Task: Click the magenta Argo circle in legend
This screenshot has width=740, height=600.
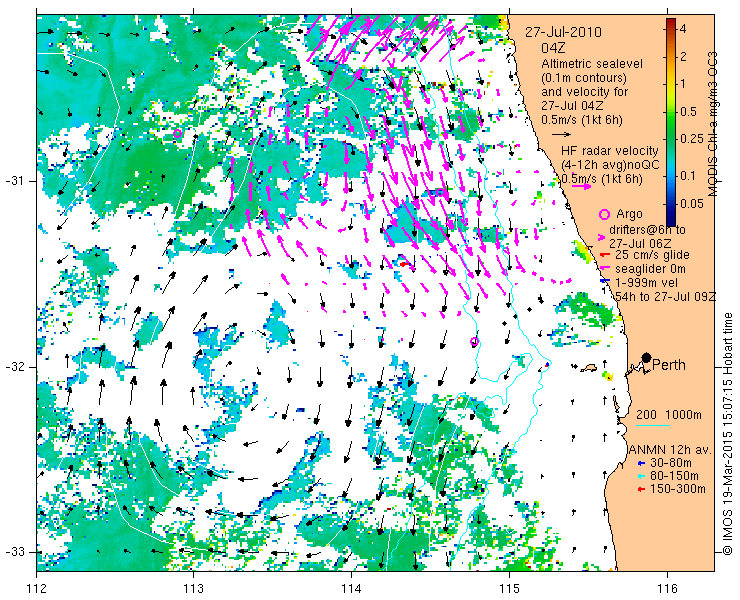Action: click(604, 214)
